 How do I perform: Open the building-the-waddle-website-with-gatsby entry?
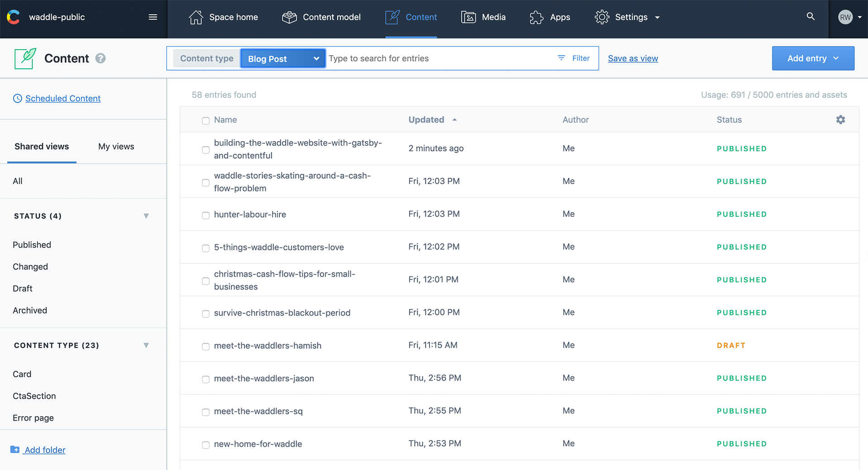298,149
